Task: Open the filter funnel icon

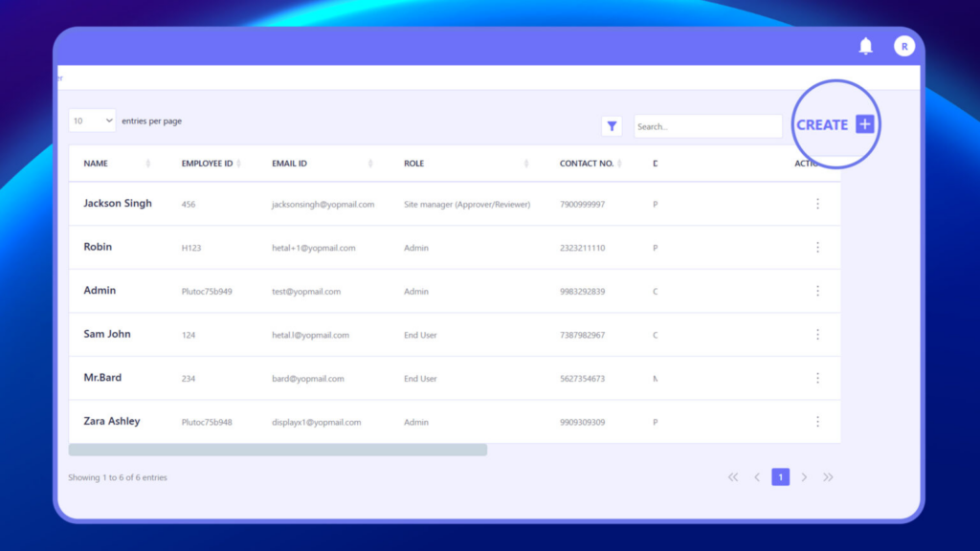Action: (612, 126)
